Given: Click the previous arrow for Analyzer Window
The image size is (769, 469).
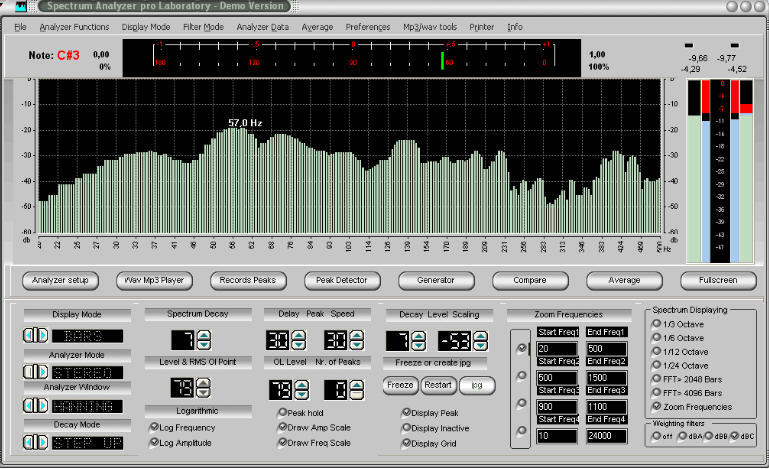Looking at the screenshot, I should point(29,406).
